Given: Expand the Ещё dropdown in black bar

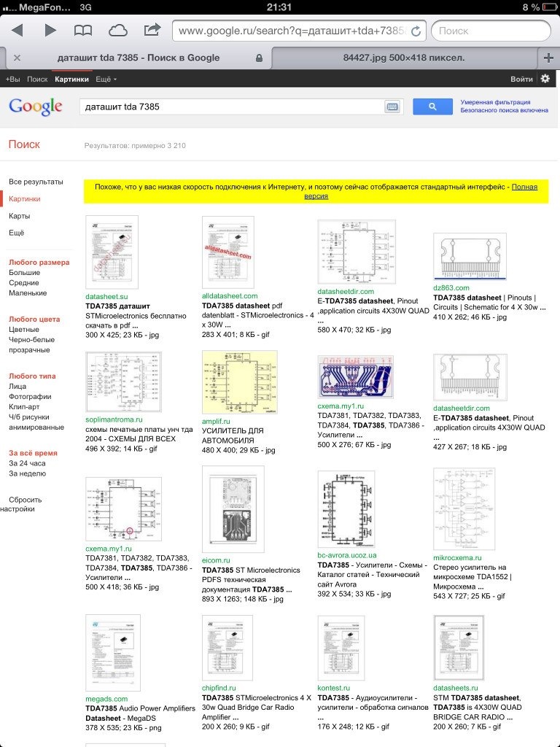Looking at the screenshot, I should [x=106, y=79].
